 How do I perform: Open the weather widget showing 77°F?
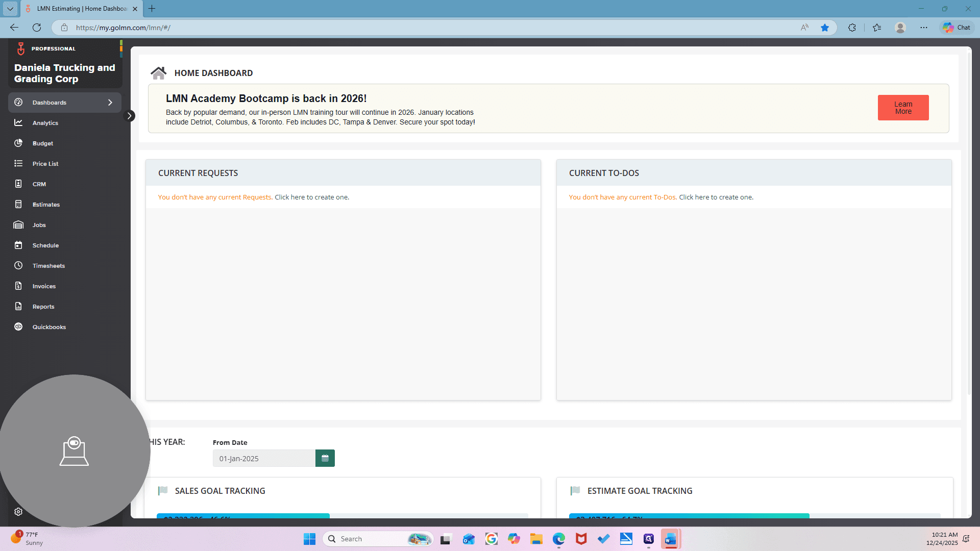(27, 538)
